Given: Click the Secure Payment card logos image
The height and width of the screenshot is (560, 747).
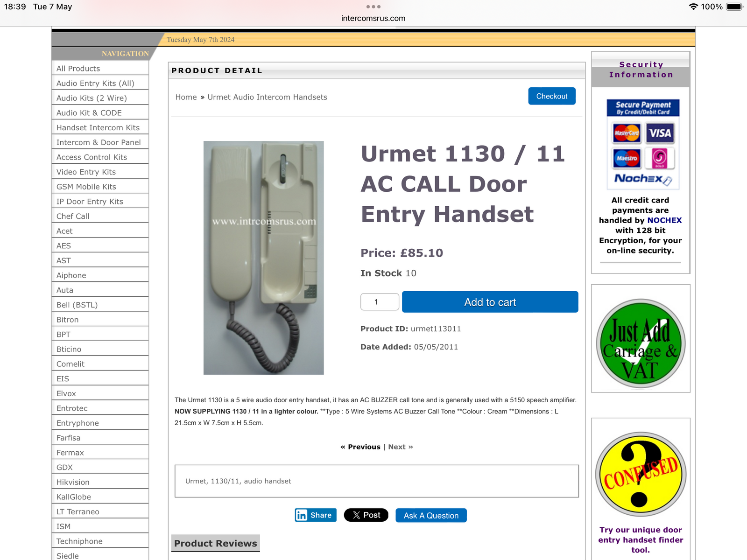Looking at the screenshot, I should pos(643,144).
